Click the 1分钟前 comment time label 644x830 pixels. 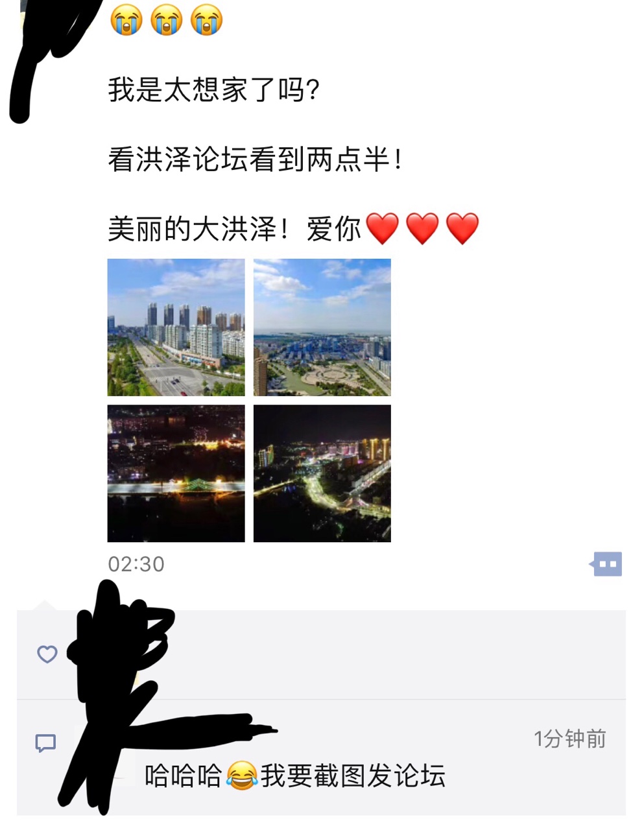click(x=569, y=739)
